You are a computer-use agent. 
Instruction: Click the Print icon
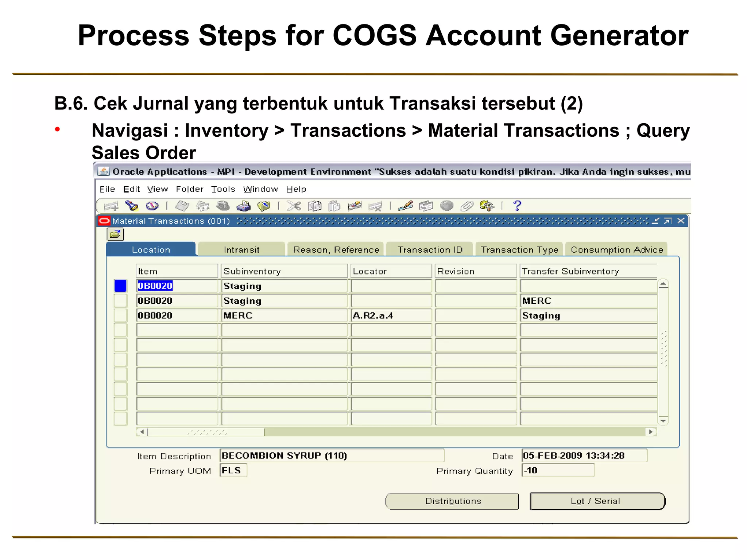coord(243,206)
